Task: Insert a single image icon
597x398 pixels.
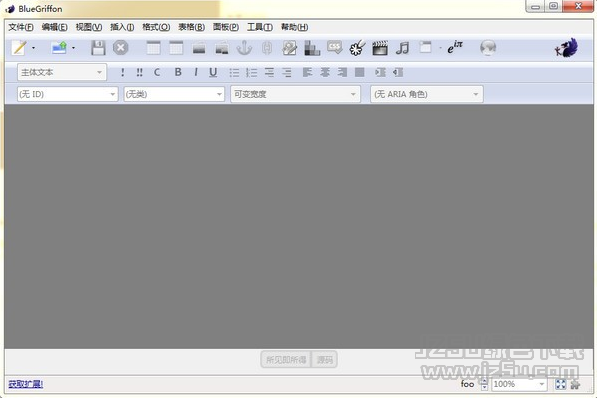Action: click(x=199, y=48)
